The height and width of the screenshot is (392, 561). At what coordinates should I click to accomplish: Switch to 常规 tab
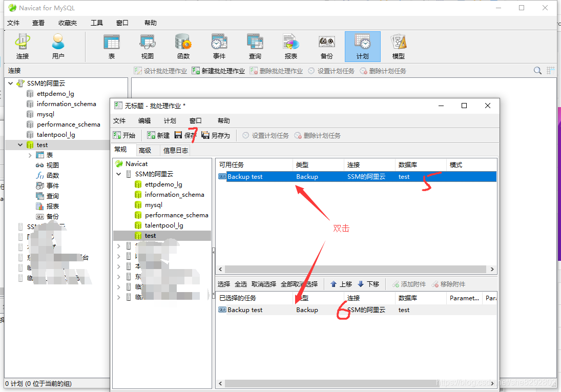pyautogui.click(x=120, y=150)
